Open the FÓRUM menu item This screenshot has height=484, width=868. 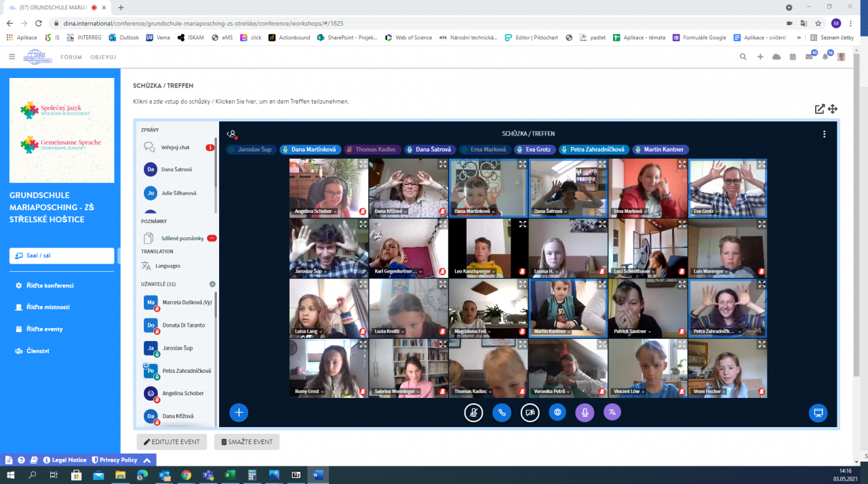71,57
